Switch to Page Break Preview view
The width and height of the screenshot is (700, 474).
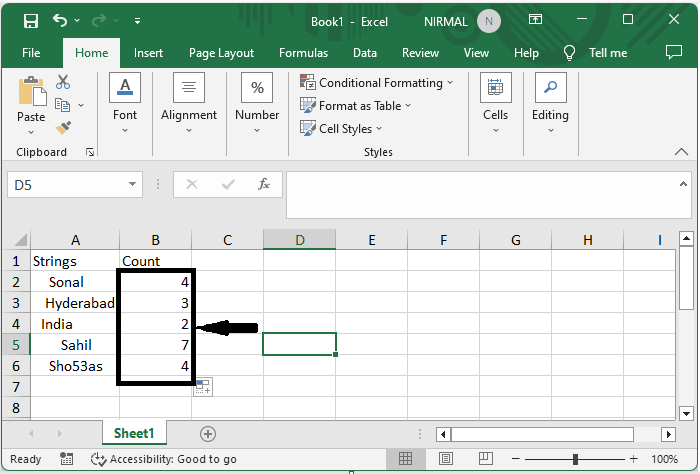click(484, 459)
